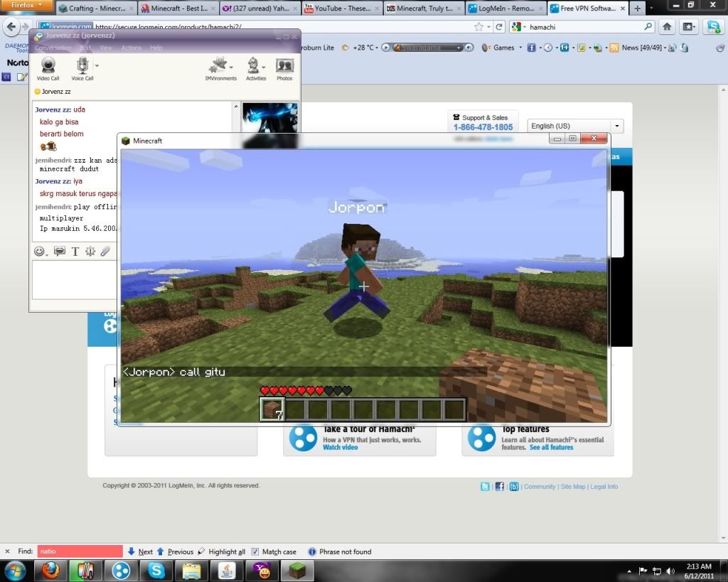The height and width of the screenshot is (582, 728).
Task: Switch to the Minecraft - Best I... tab
Action: [178, 9]
